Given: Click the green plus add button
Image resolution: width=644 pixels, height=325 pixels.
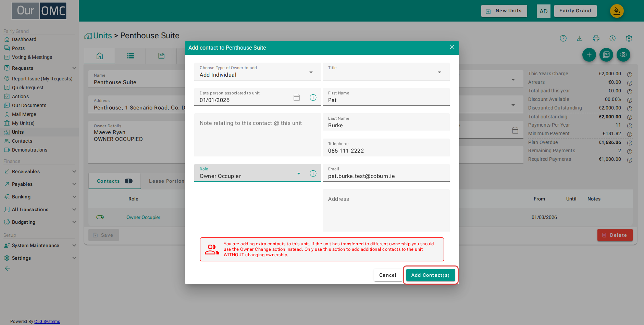Looking at the screenshot, I should coord(589,55).
